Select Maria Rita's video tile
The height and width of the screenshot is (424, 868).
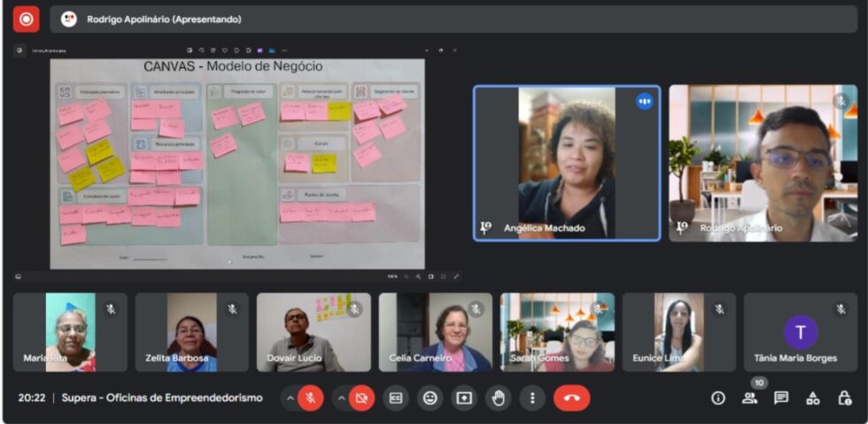click(70, 332)
